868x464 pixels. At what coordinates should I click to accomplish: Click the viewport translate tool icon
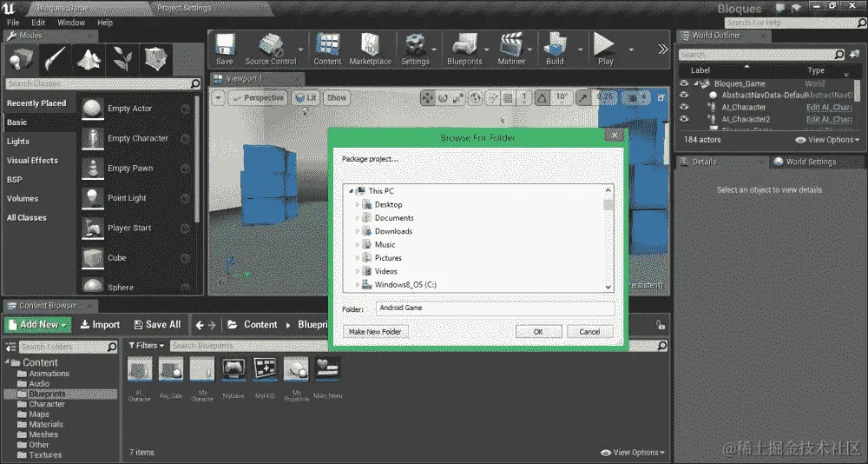pyautogui.click(x=427, y=98)
